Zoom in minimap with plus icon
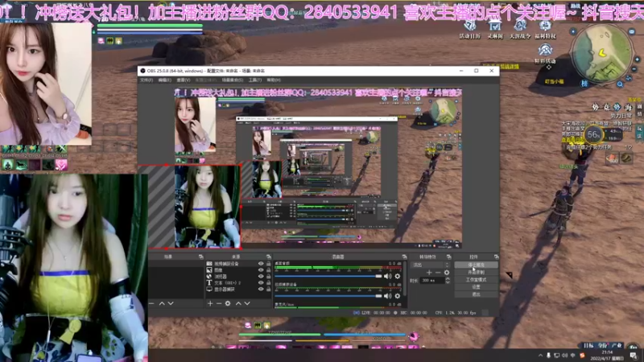The height and width of the screenshot is (362, 644). coord(638,60)
